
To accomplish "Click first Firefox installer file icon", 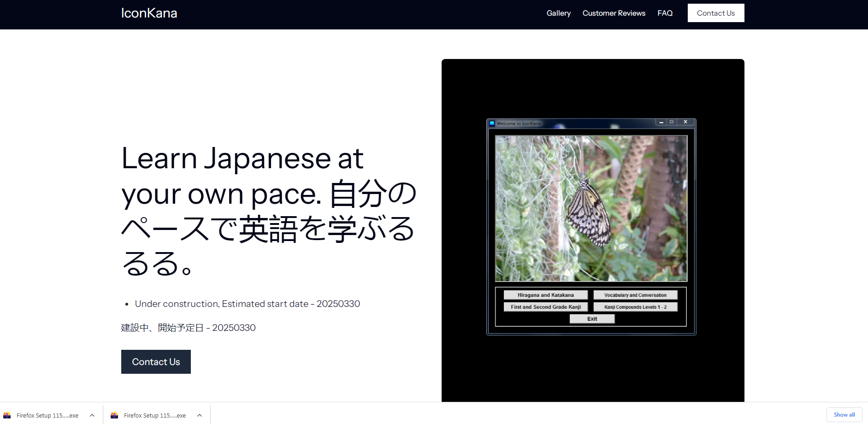I will point(7,415).
